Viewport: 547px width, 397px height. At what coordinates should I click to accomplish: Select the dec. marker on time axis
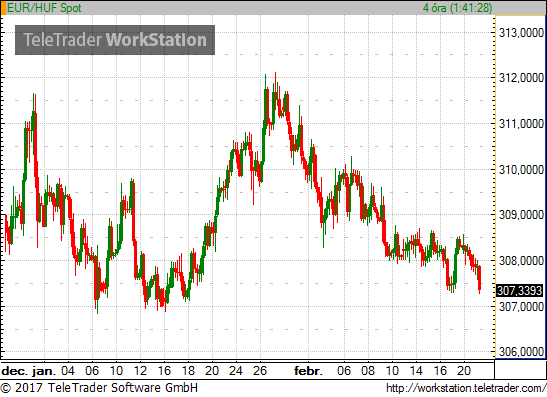coord(15,371)
